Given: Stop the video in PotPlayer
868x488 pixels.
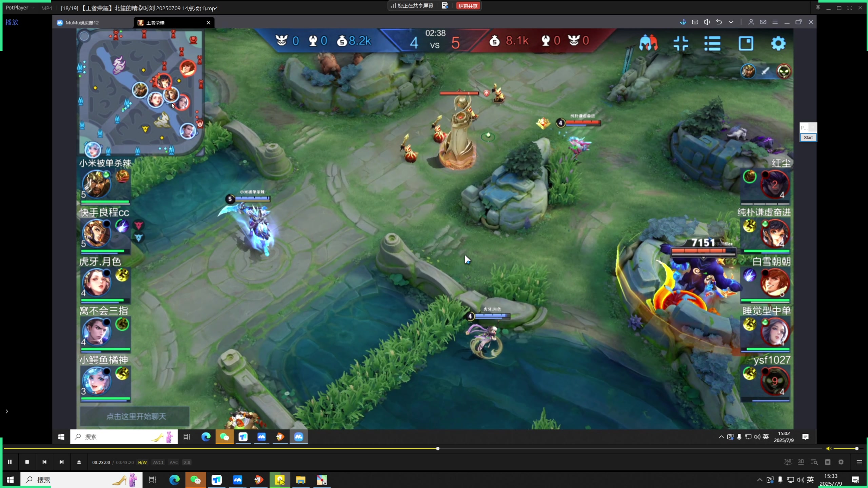Looking at the screenshot, I should point(27,462).
